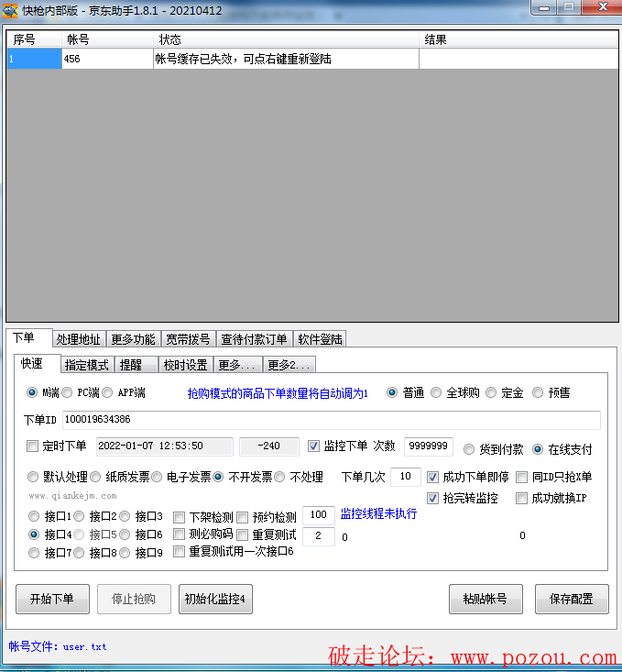
Task: Open the 软件登陆 tab
Action: [x=320, y=339]
